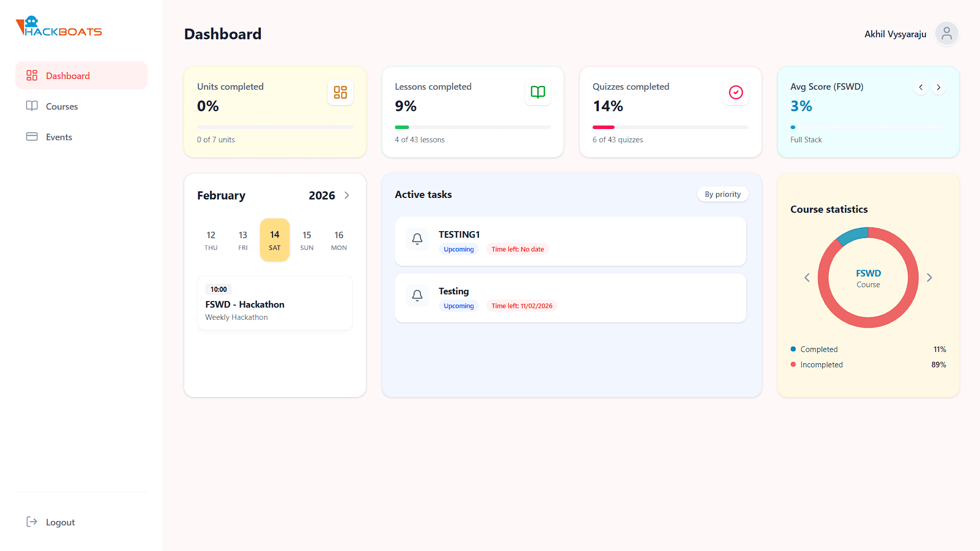This screenshot has width=980, height=551.
Task: Show next course in Course statistics
Action: pos(929,278)
